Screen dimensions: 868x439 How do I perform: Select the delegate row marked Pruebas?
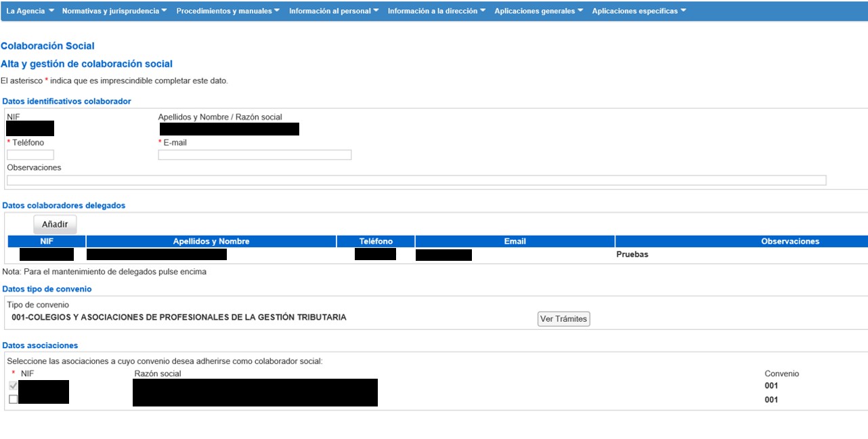(x=632, y=255)
